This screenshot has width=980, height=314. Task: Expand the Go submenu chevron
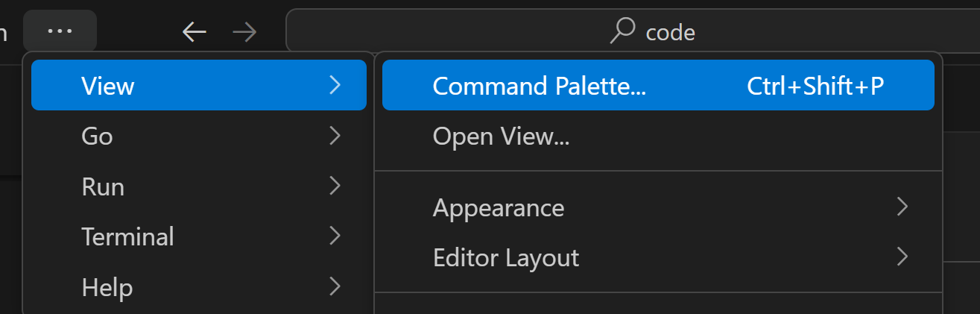pos(335,136)
